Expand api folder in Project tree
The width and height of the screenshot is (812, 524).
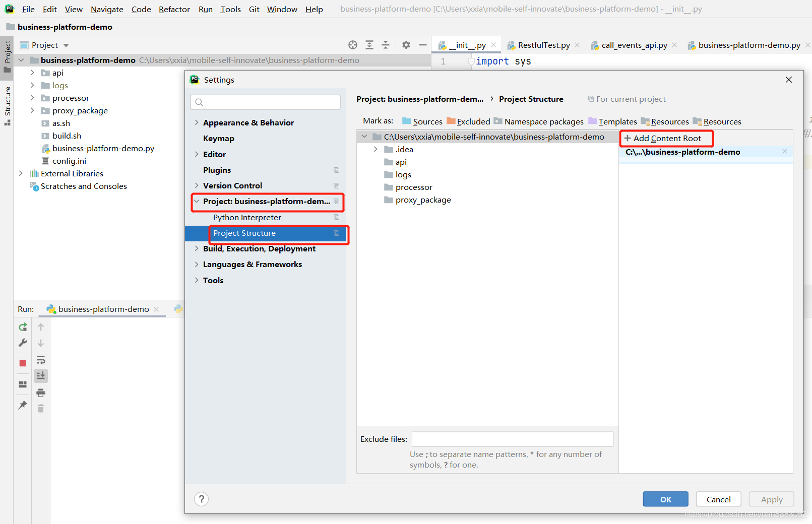click(32, 73)
